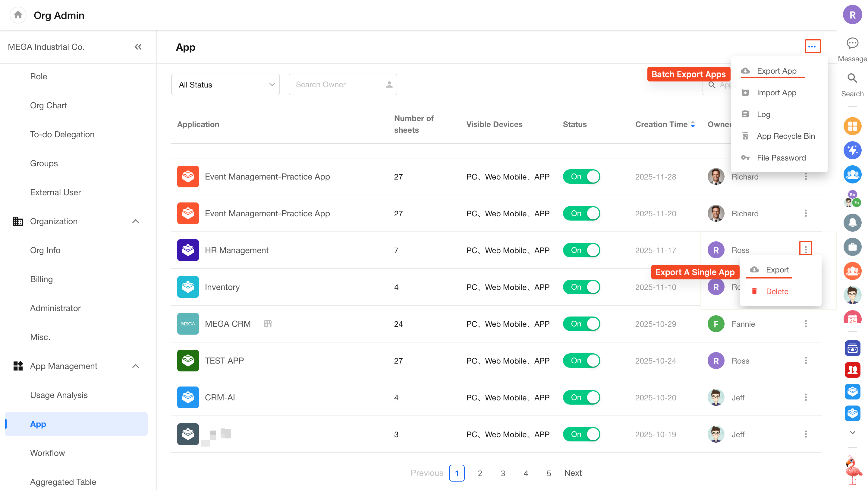Toggle TEST APP status switch

pyautogui.click(x=581, y=361)
